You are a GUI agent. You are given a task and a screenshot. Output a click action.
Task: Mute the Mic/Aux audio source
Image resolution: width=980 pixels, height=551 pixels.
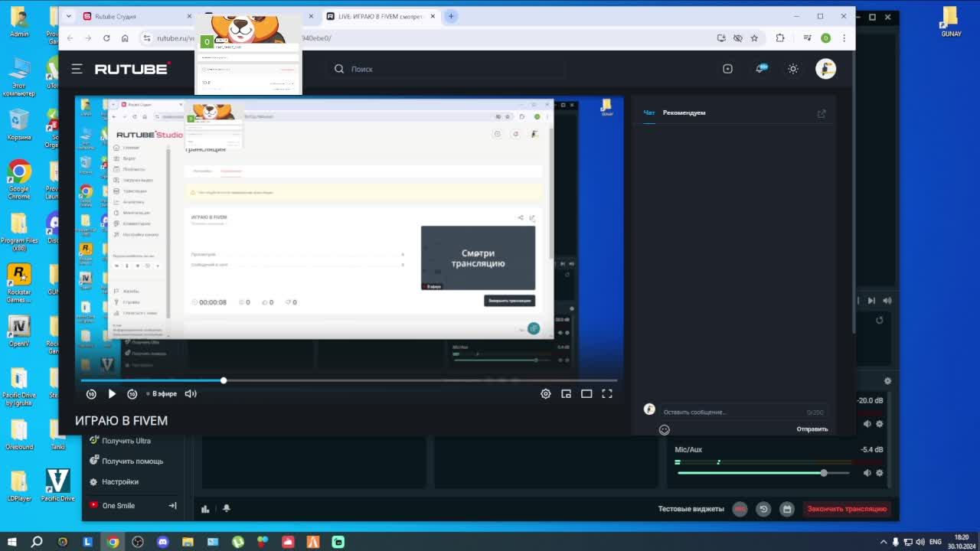click(x=867, y=473)
